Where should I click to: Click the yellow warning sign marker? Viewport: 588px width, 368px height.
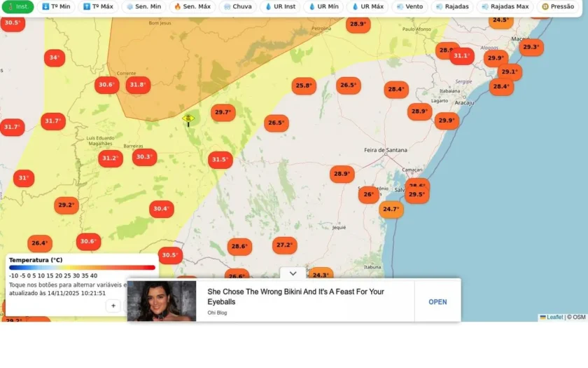188,119
